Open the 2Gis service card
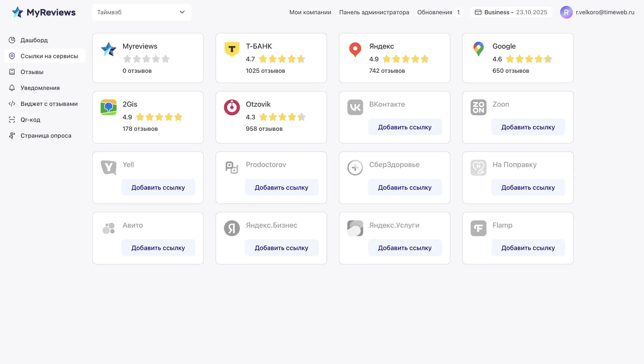Viewport: 644px width, 364px height. pos(148,117)
